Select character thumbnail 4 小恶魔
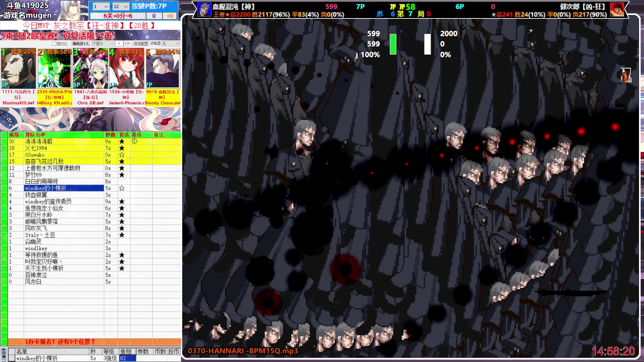Screen dimensions: 644x362 126,69
